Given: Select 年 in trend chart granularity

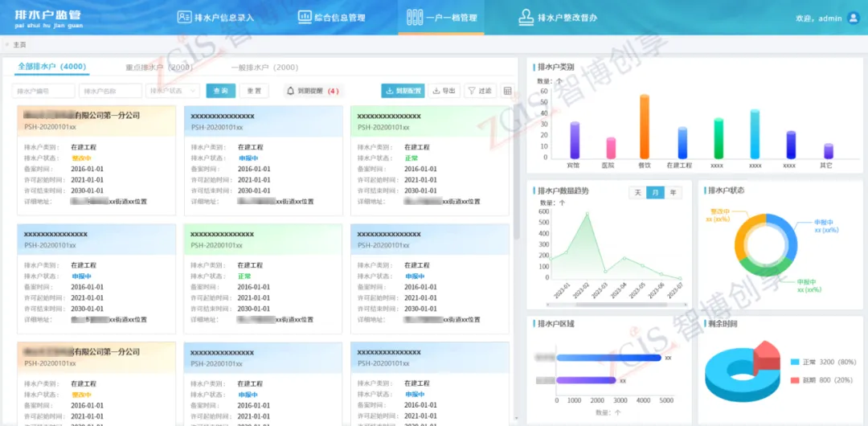Looking at the screenshot, I should coord(674,192).
